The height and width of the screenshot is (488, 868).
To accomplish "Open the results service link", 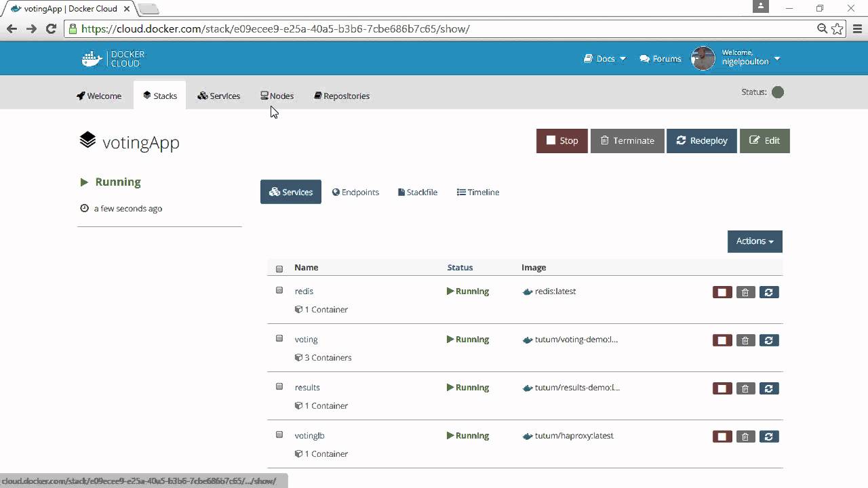I will (x=307, y=388).
